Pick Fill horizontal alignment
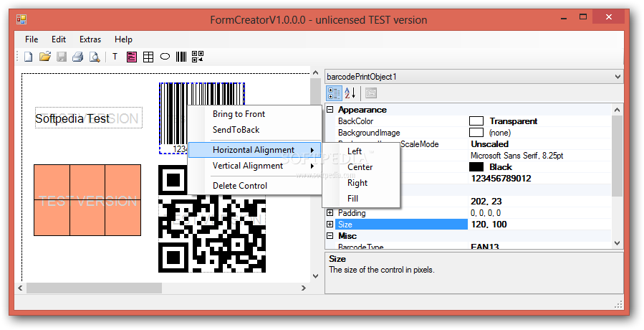Image resolution: width=644 pixels, height=330 pixels. pyautogui.click(x=361, y=199)
